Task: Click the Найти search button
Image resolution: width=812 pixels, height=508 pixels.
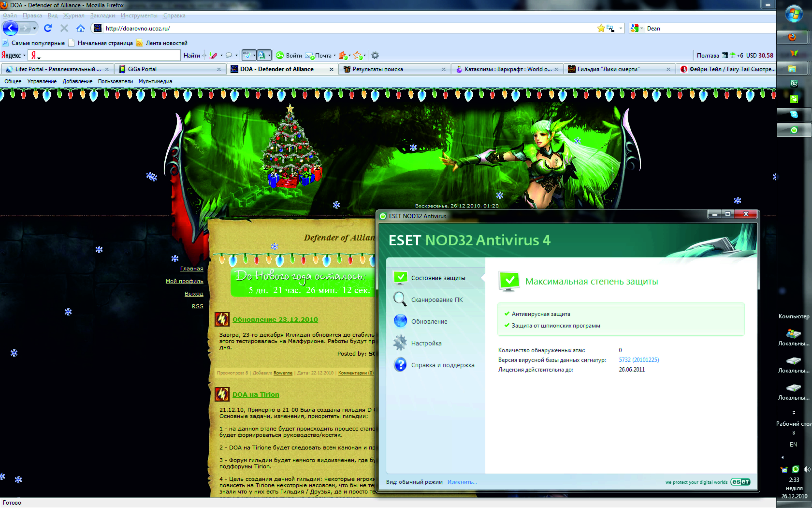Action: pyautogui.click(x=192, y=55)
